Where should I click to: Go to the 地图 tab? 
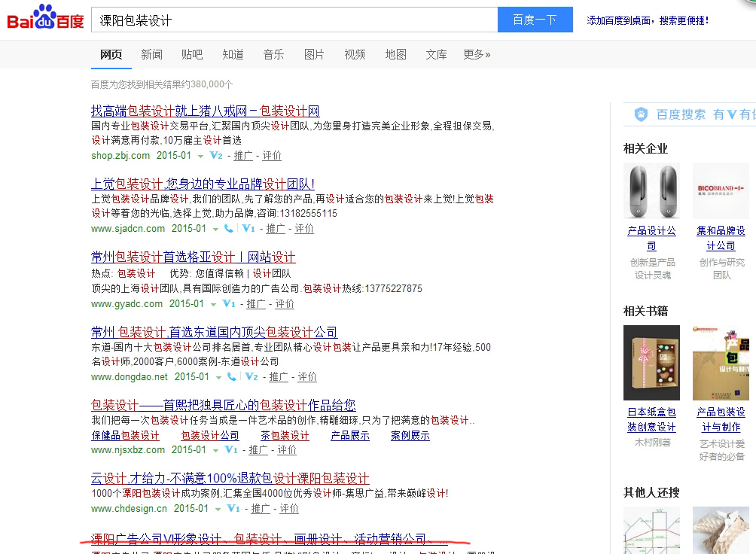pyautogui.click(x=395, y=54)
